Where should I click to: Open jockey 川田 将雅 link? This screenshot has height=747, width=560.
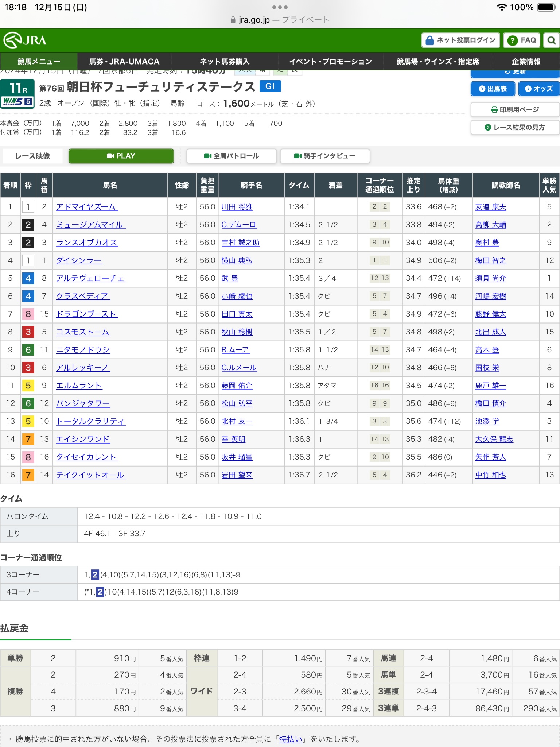coord(237,207)
